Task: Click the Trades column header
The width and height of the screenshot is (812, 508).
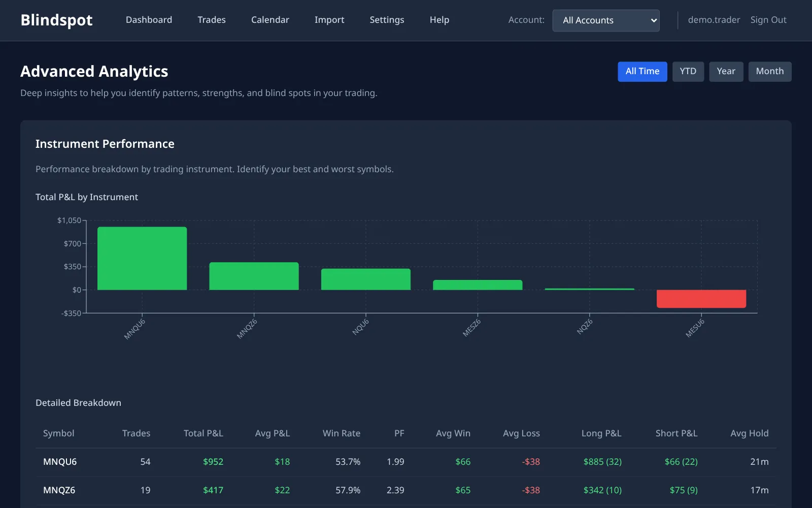Action: point(136,433)
